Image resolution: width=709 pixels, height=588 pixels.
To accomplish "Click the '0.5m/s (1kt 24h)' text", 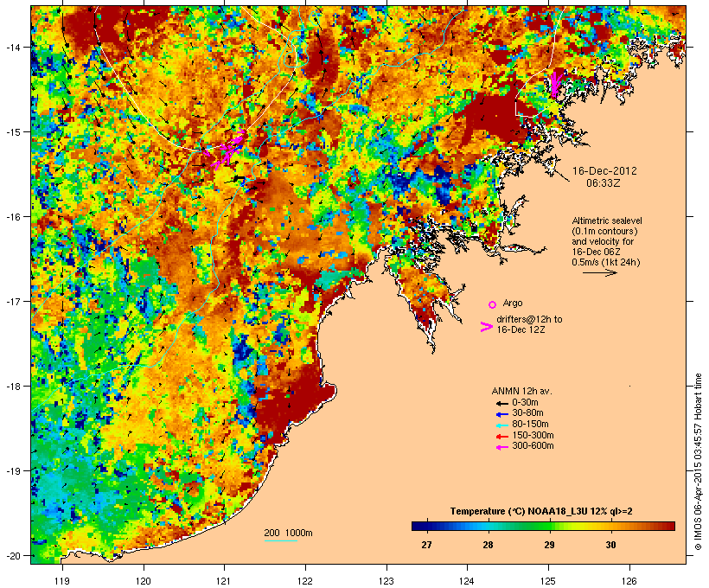I will (606, 262).
